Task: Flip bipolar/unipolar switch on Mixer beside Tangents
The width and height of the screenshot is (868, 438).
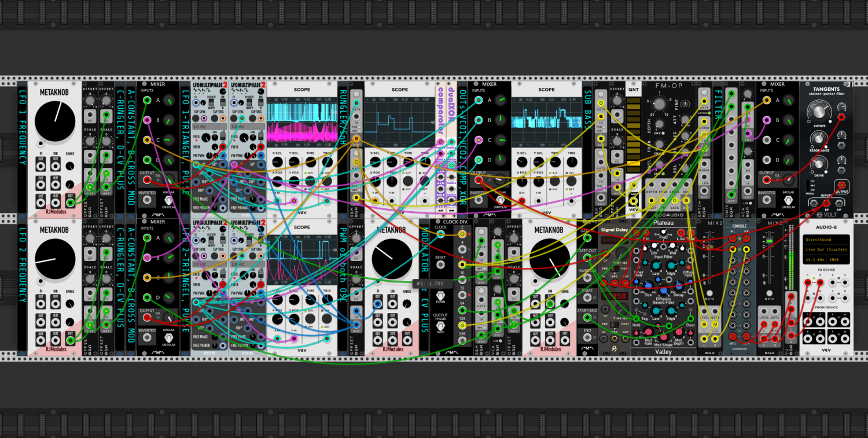Action: (x=788, y=200)
